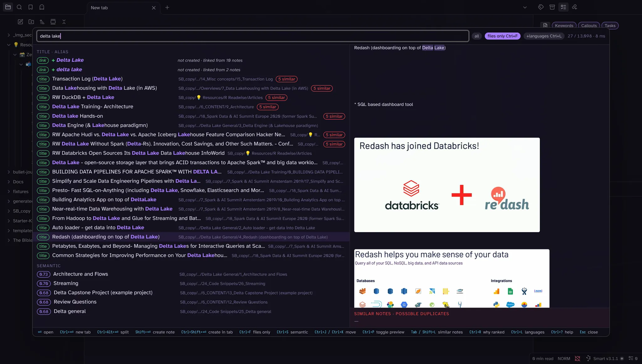642x364 pixels.
Task: Change sort order using the sort icon
Action: click(x=42, y=22)
